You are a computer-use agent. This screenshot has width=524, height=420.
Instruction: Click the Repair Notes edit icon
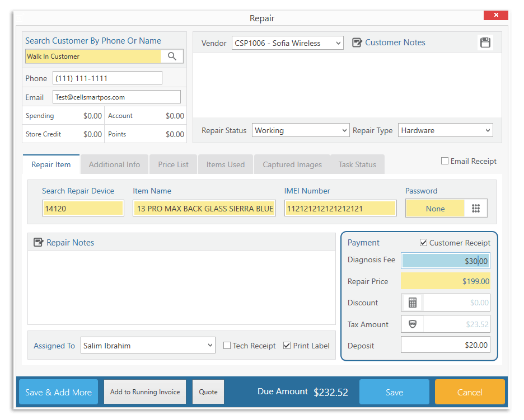pos(39,243)
